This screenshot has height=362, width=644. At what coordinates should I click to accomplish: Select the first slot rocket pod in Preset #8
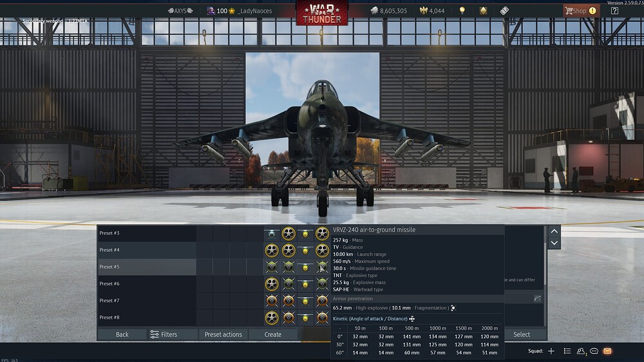272,318
